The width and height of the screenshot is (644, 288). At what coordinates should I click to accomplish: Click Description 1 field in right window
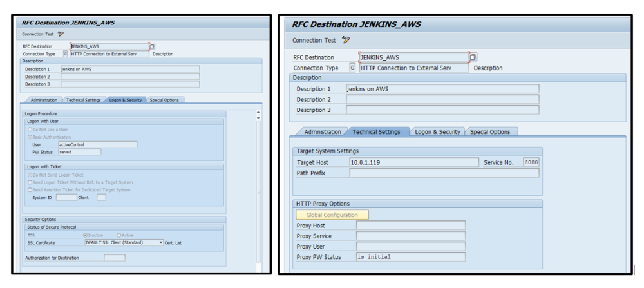click(x=442, y=89)
